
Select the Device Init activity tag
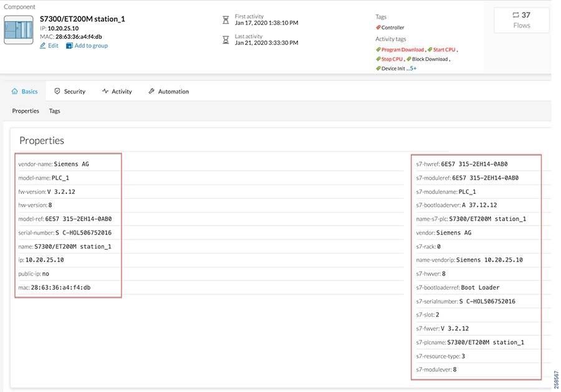[x=393, y=69]
